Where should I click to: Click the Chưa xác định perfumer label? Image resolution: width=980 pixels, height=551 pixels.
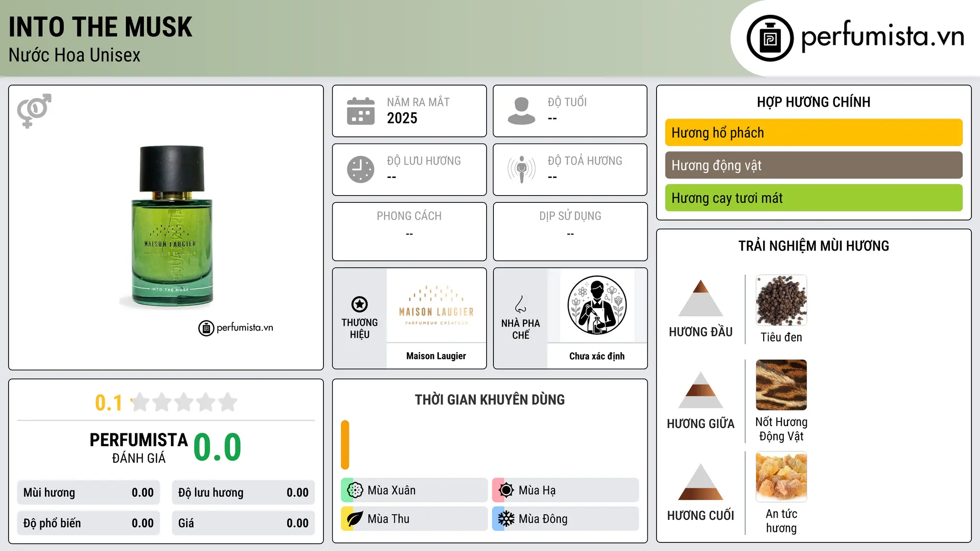click(597, 356)
